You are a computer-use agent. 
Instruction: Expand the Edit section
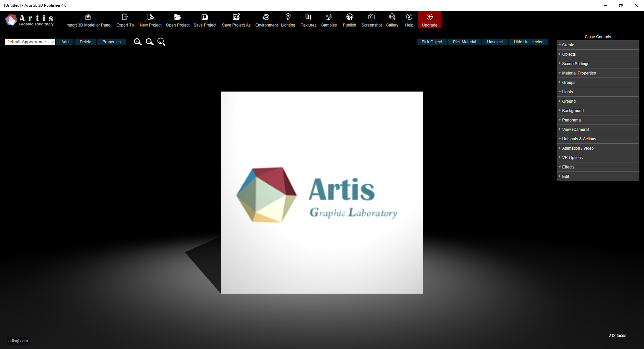click(598, 177)
